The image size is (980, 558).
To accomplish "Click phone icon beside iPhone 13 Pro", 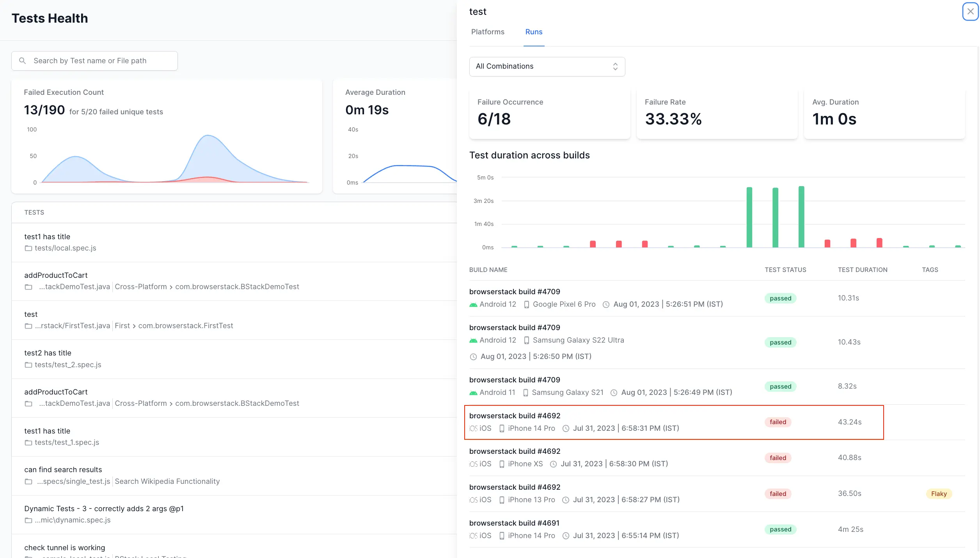I will pyautogui.click(x=502, y=500).
